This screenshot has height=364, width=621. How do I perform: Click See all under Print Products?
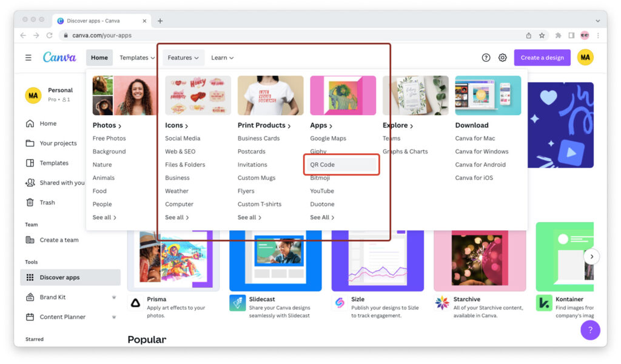click(x=249, y=217)
